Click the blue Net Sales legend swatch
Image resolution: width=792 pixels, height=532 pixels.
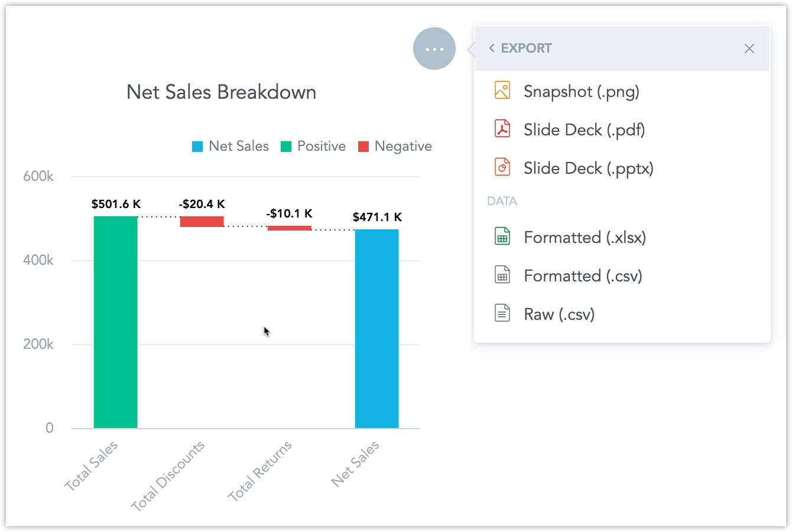197,145
